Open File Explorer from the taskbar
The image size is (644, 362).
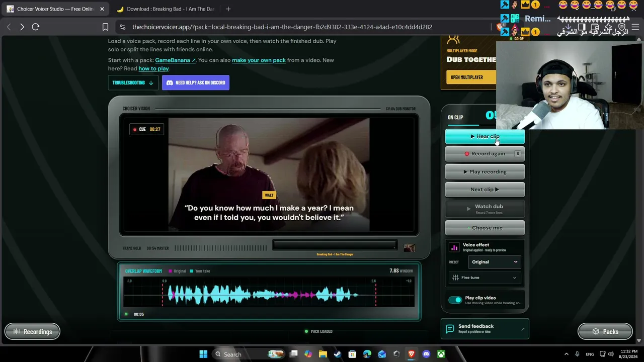[323, 354]
